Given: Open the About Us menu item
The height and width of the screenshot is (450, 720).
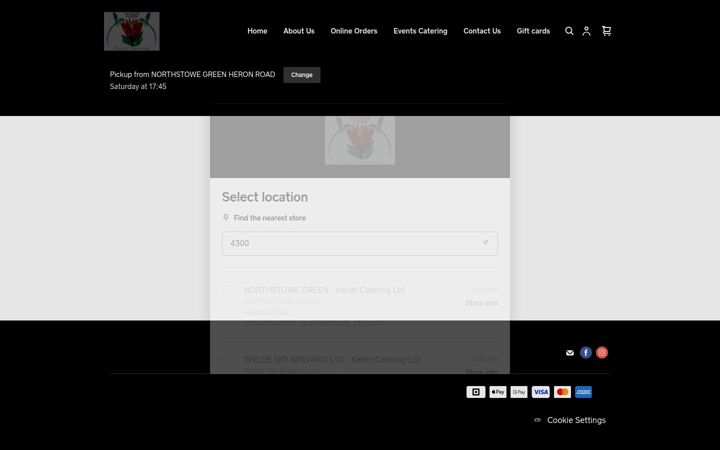Looking at the screenshot, I should click(x=299, y=31).
